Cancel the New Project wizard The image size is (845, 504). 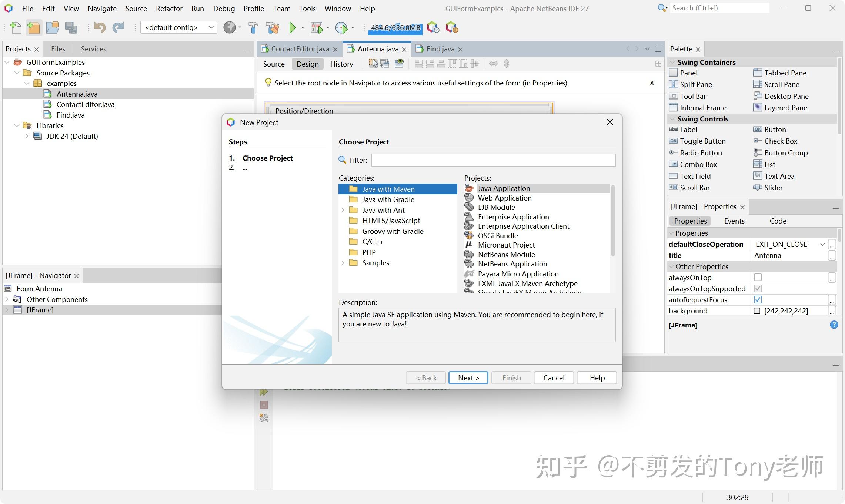[x=554, y=377]
